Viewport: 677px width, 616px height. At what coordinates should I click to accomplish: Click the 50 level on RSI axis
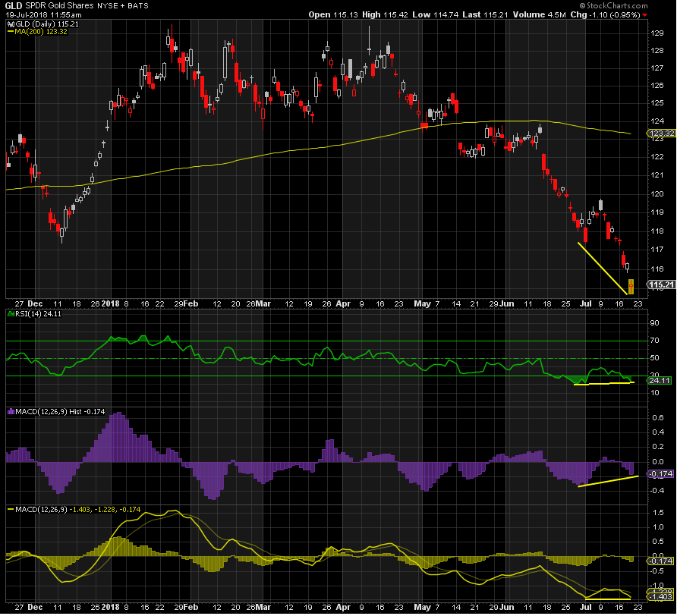pyautogui.click(x=654, y=358)
